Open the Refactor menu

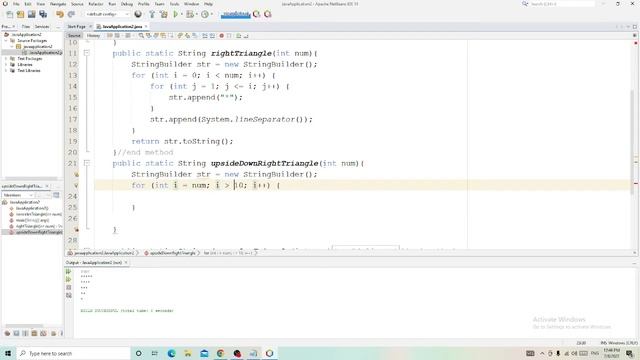coord(96,4)
